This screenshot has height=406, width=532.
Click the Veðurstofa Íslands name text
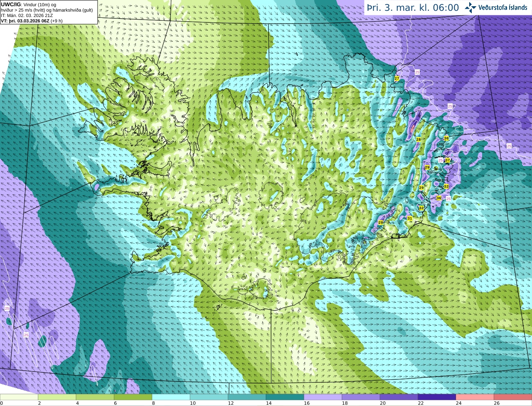[503, 7]
